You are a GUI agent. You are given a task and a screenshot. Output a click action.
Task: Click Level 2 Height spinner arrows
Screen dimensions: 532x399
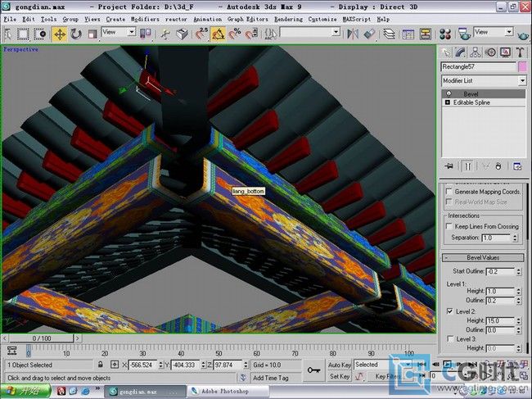tap(519, 320)
